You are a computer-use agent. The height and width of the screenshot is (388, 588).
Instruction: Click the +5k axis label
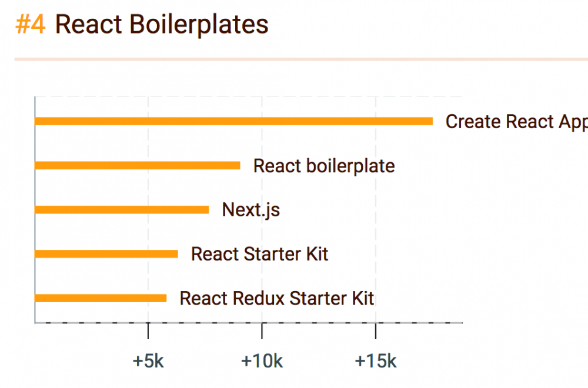tap(148, 361)
